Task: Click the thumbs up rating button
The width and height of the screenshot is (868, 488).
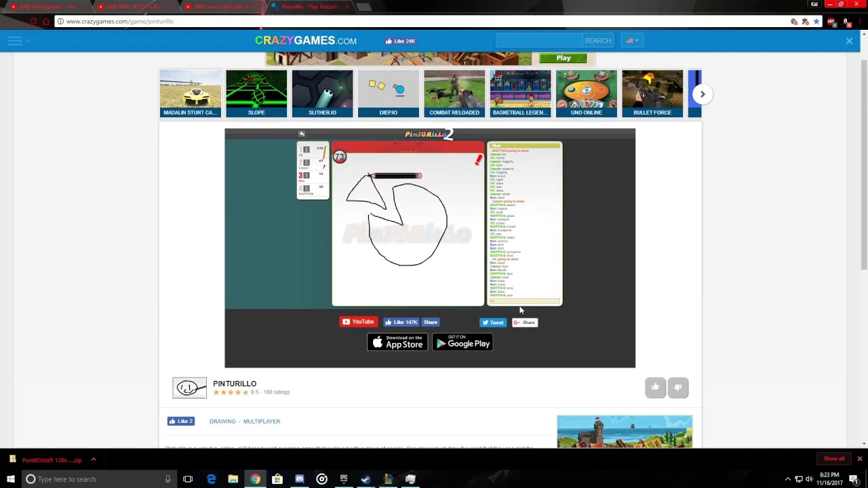Action: click(x=655, y=388)
